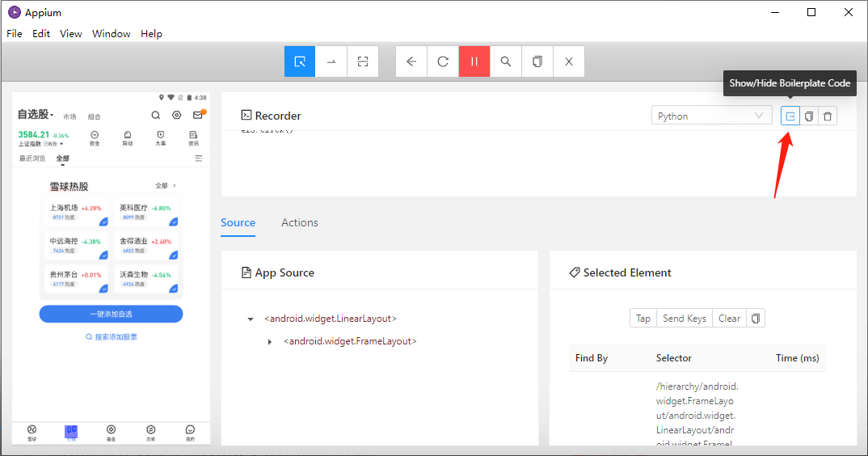The image size is (868, 456).
Task: Click the Back arrow toolbar button
Action: 411,61
